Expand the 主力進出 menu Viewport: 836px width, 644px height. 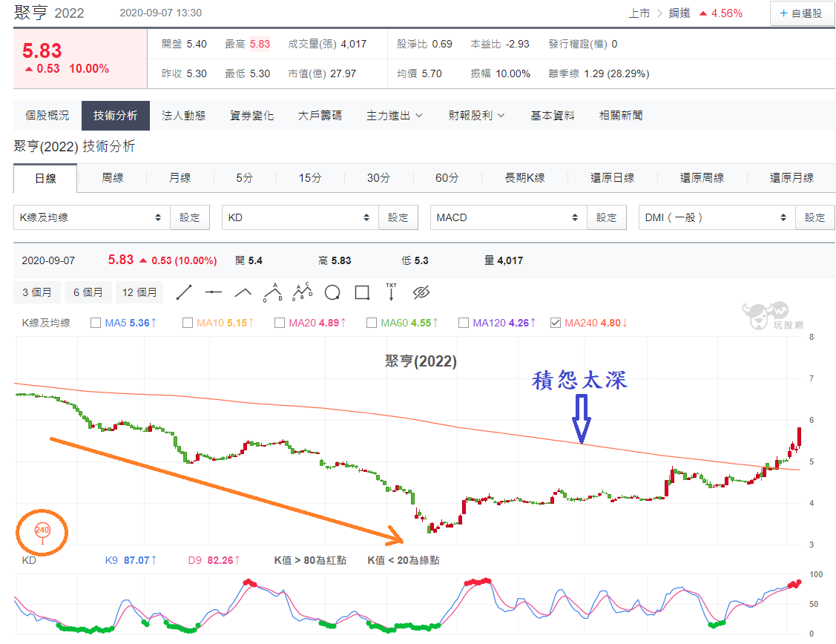394,115
